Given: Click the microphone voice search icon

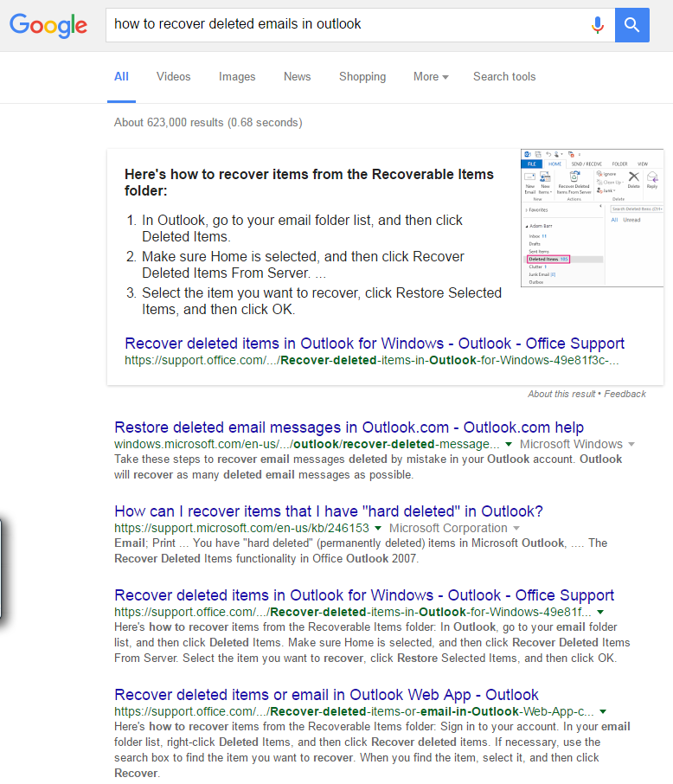Looking at the screenshot, I should pos(598,24).
